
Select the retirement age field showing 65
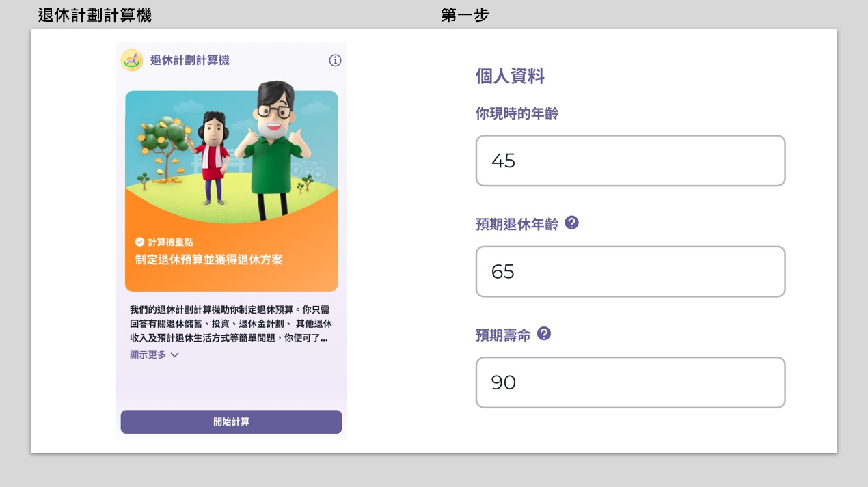(630, 271)
